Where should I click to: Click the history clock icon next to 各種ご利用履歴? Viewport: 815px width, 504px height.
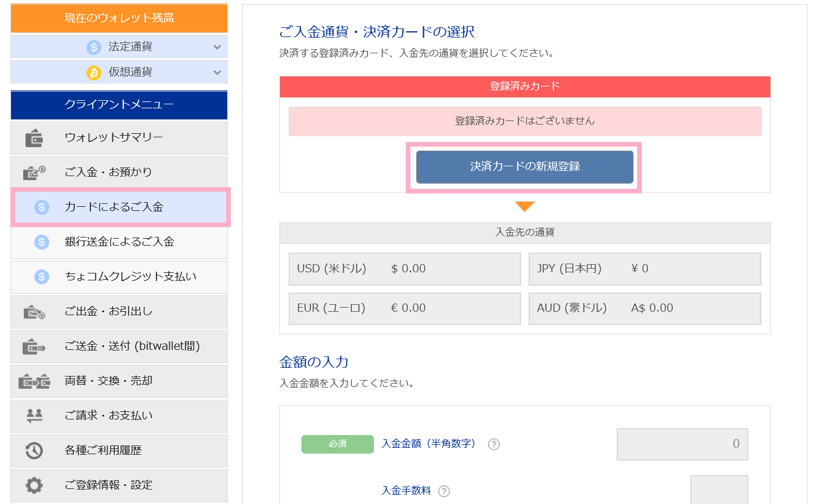(34, 450)
